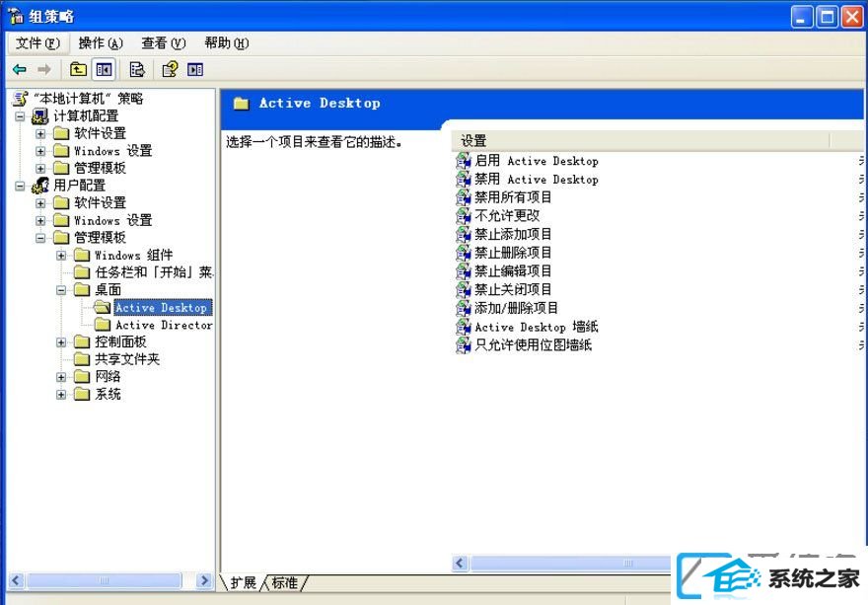Expand 软件设置 under 计算机配置
The width and height of the screenshot is (868, 605).
(x=40, y=133)
